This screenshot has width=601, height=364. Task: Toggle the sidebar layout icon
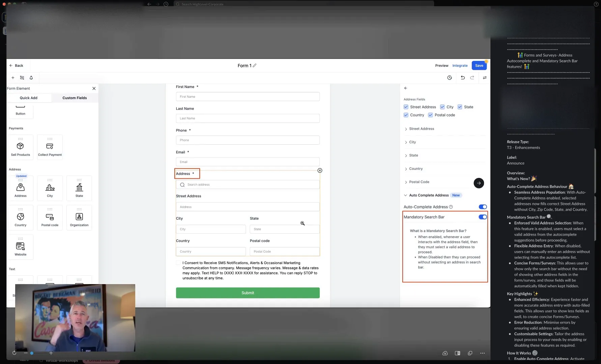[457, 353]
